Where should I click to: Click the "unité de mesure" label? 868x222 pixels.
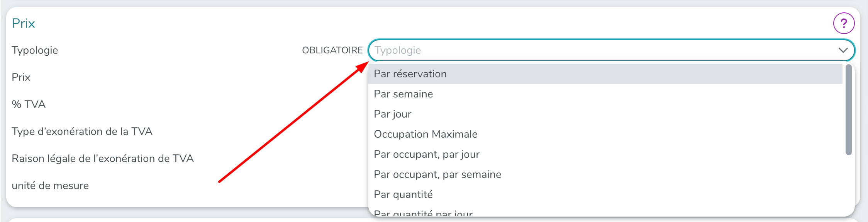50,186
